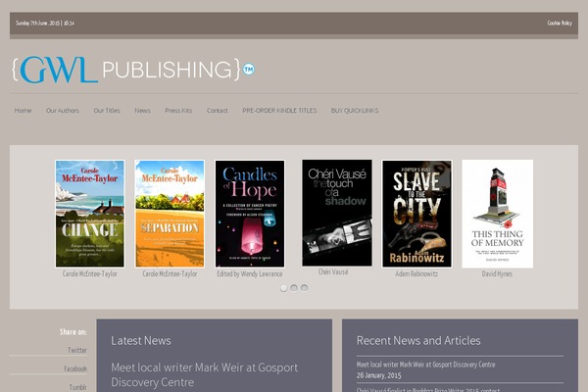Open the Candles of Hope book cover
This screenshot has width=588, height=392.
click(250, 214)
